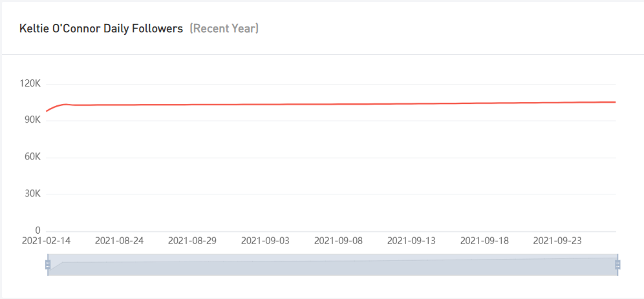Viewport: 644px width, 299px height.
Task: Click the right handle of the date range slider
Action: [617, 265]
